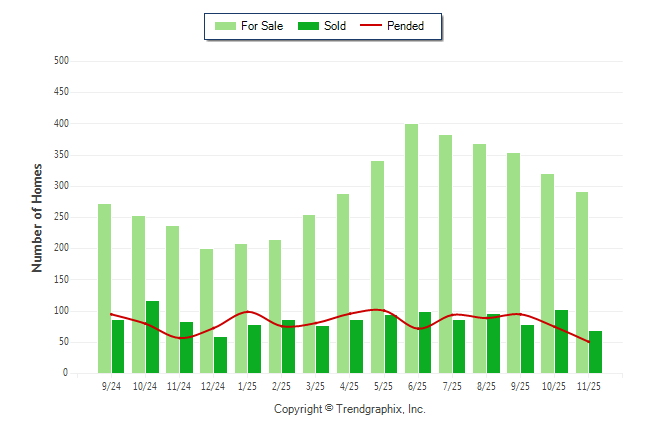Open the Copyright Trendgraphix, Inc. link

pos(349,409)
